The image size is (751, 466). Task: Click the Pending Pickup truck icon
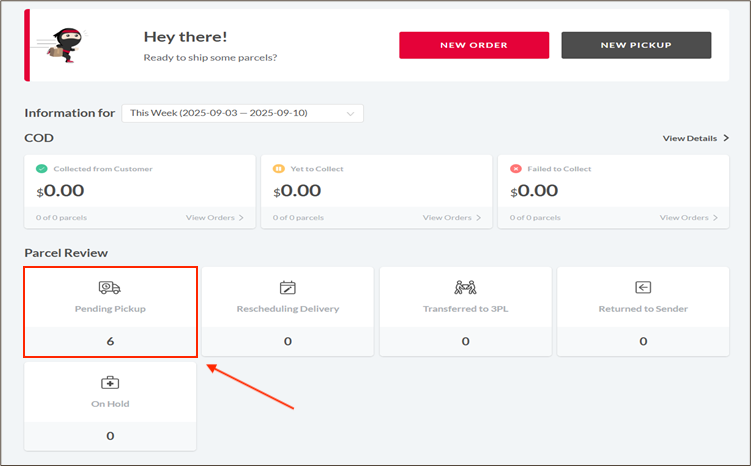[110, 288]
